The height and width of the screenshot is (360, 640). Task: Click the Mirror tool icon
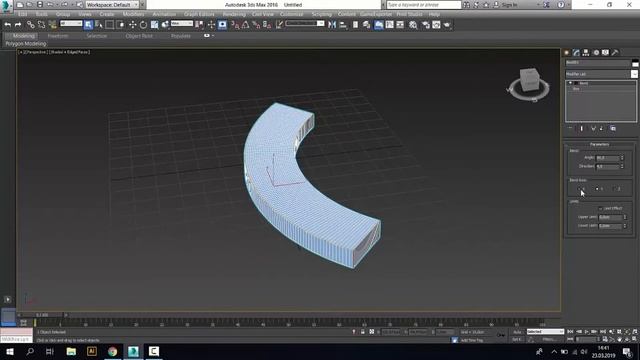332,25
